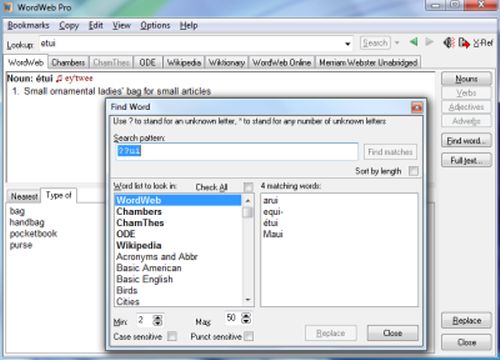Click handbag in the Type of list
This screenshot has height=360, width=500.
tap(27, 222)
